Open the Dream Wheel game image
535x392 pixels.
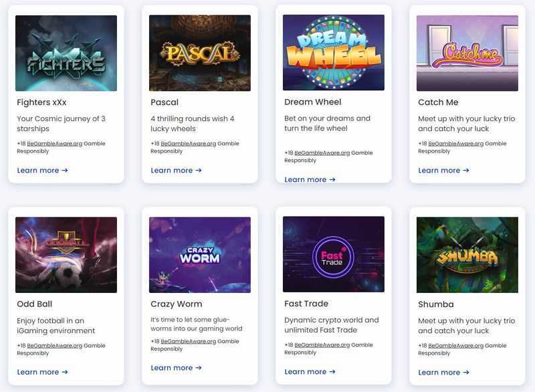coord(334,53)
